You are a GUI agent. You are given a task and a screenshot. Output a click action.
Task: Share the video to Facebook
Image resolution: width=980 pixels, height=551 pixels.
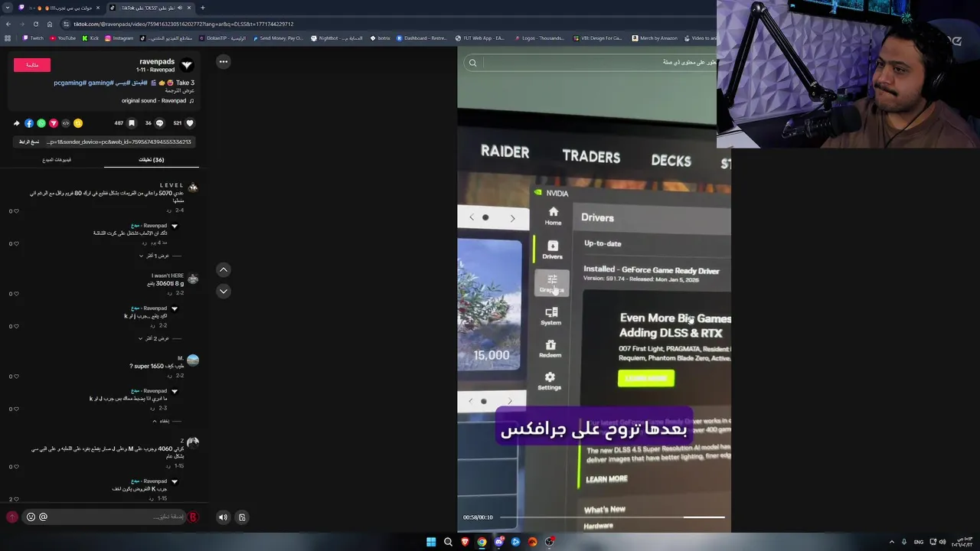[29, 123]
